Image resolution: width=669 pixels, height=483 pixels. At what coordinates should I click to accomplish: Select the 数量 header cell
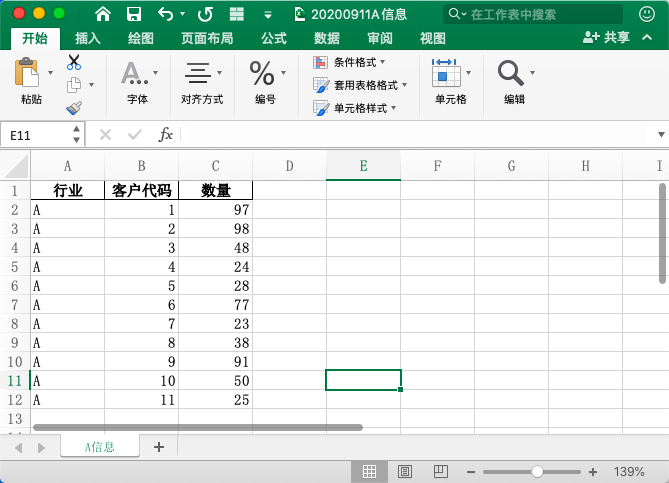(x=215, y=190)
